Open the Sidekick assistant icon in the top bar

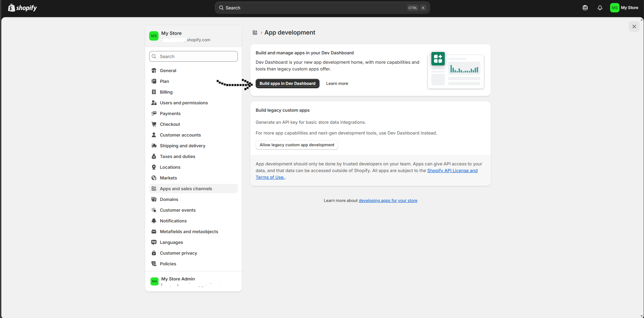(585, 8)
